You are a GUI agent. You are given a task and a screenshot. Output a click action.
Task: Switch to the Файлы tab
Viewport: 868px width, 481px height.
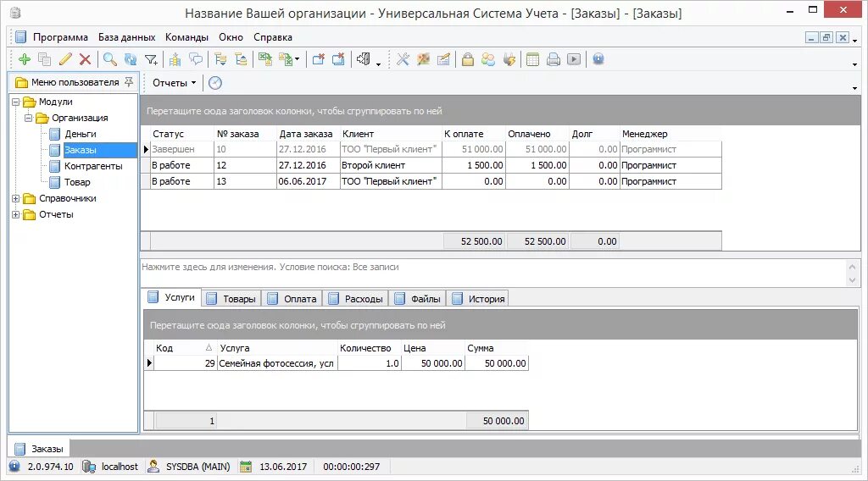point(418,299)
